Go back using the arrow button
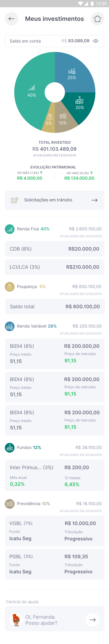 coord(12,19)
